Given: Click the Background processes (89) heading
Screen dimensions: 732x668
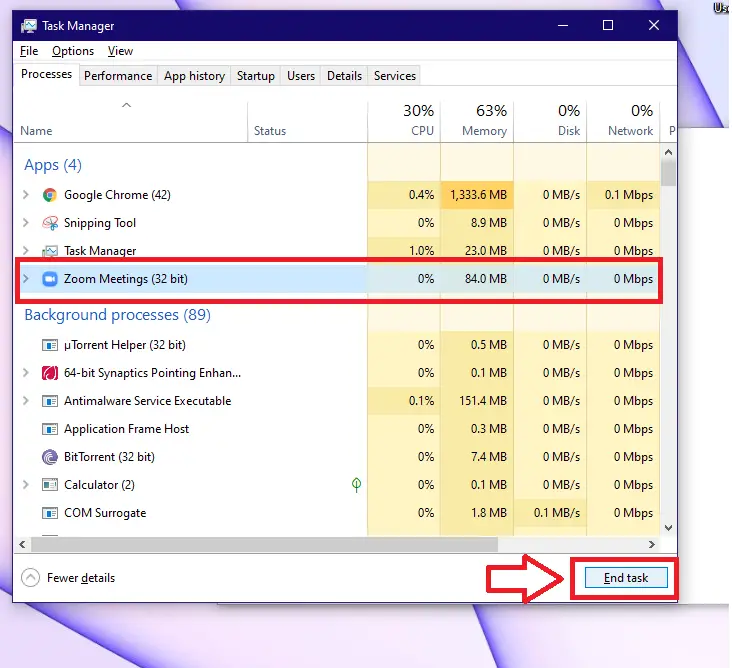Looking at the screenshot, I should (118, 315).
